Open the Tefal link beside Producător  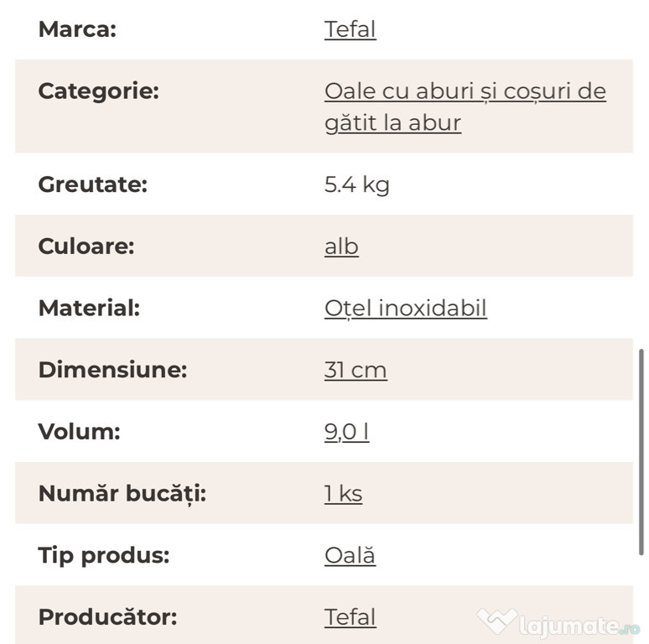(x=350, y=617)
